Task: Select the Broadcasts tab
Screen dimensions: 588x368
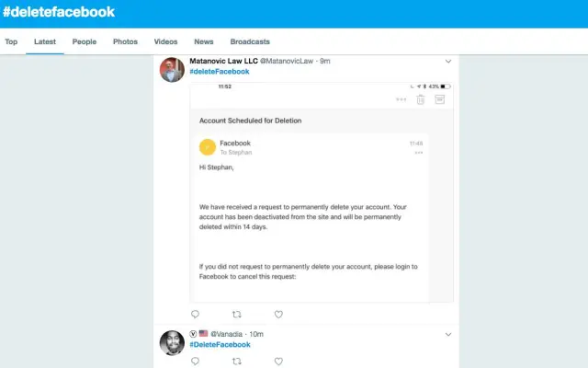Action: (250, 41)
